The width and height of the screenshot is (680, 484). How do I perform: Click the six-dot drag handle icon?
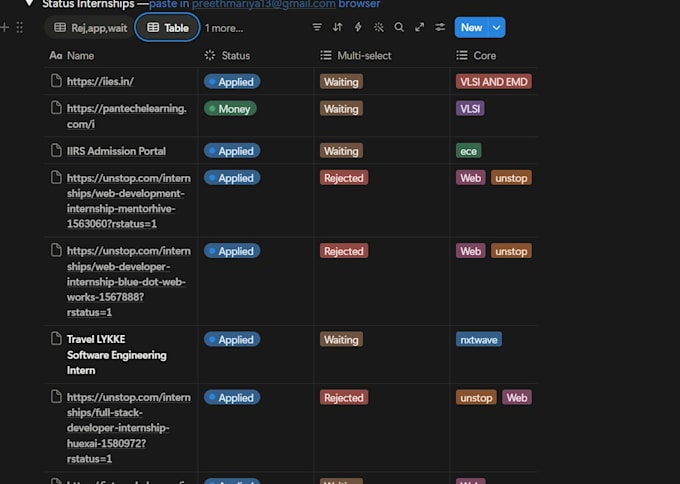click(x=20, y=28)
